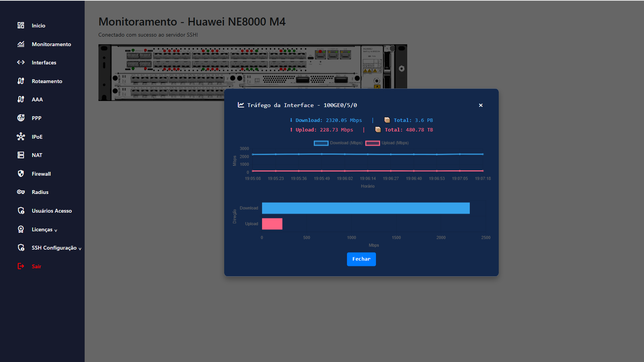Click the Roteamento route icon

21,81
